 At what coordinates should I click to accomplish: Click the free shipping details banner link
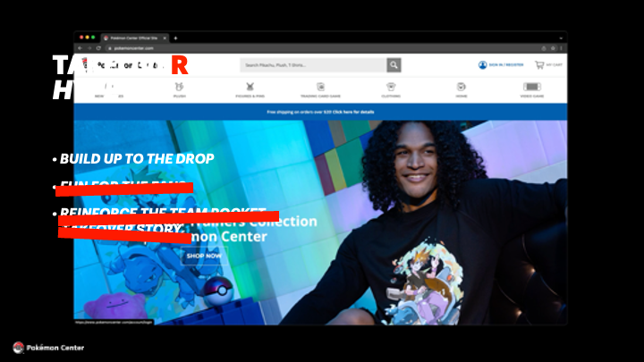click(x=353, y=112)
